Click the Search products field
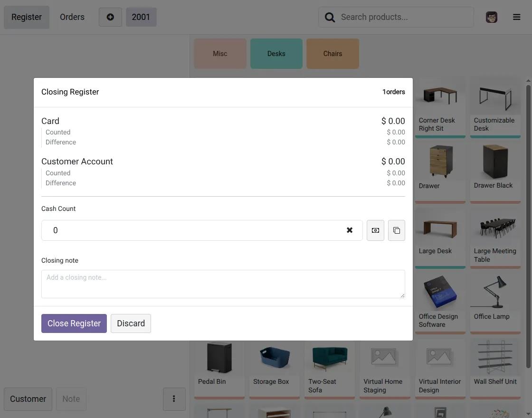 [396, 17]
